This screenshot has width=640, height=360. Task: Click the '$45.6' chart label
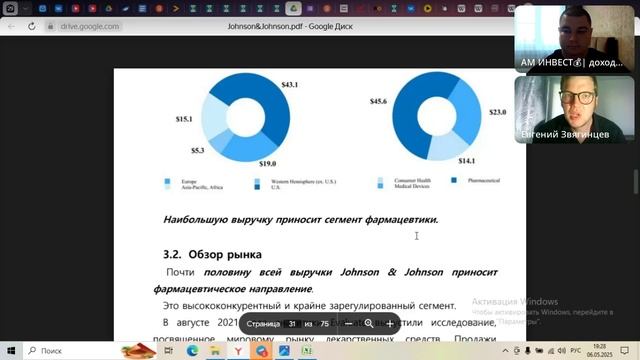(378, 101)
